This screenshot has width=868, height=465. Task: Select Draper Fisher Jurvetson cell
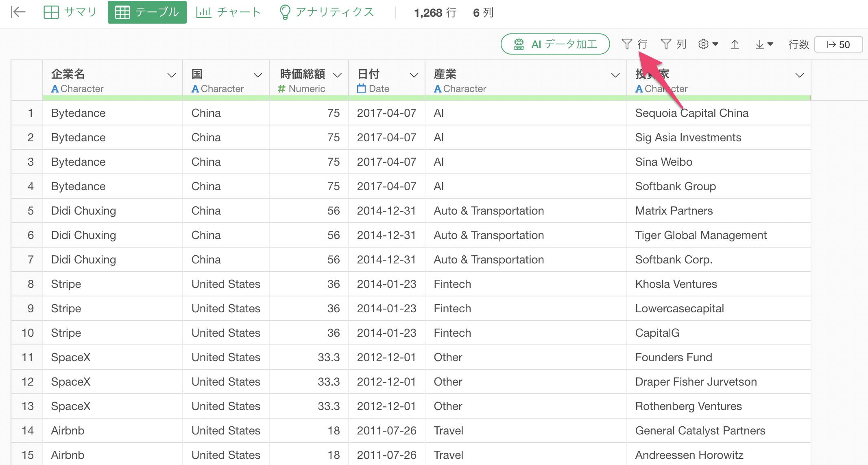pyautogui.click(x=719, y=382)
